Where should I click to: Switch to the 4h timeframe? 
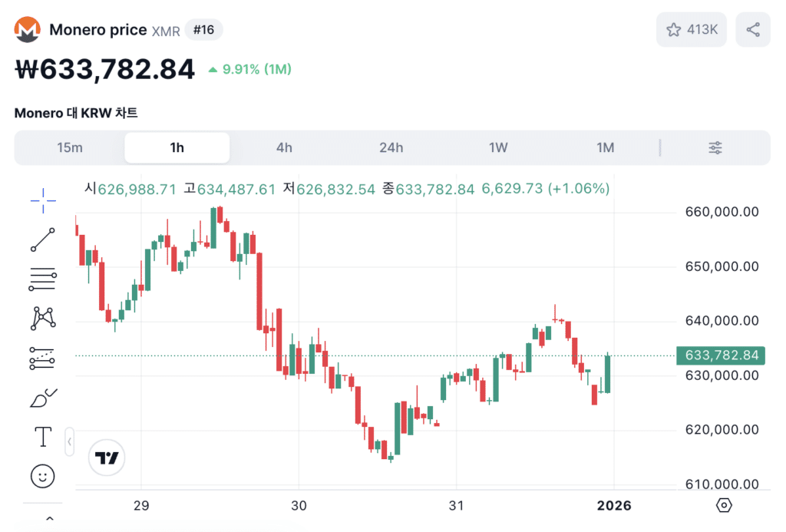coord(284,147)
